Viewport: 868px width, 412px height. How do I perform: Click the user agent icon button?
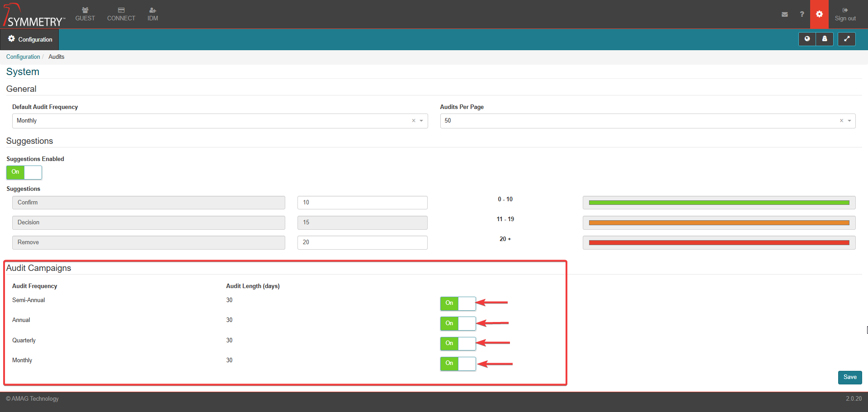(x=825, y=39)
